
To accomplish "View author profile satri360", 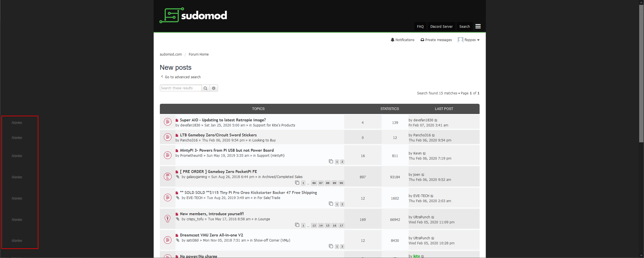I will coord(193,240).
